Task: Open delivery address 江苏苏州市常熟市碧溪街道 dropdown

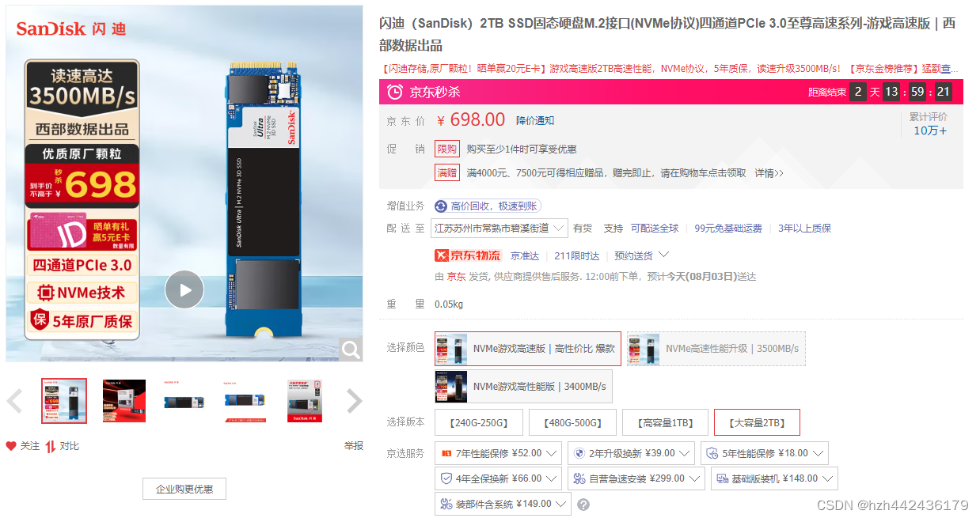Action: point(499,229)
